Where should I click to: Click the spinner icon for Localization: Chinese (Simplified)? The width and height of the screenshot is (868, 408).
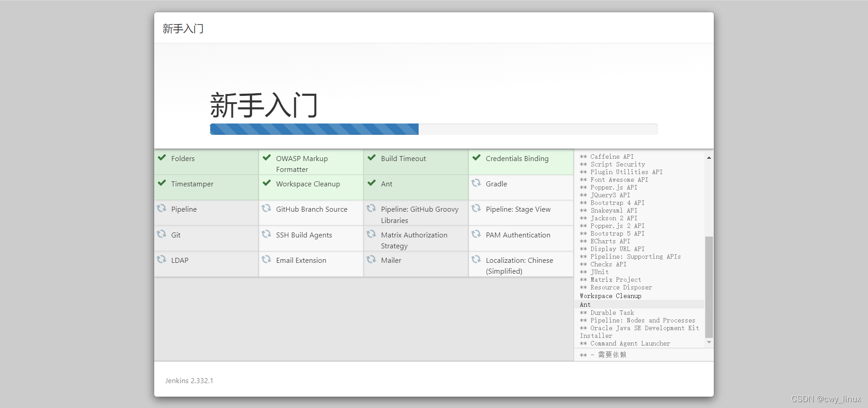pyautogui.click(x=476, y=259)
